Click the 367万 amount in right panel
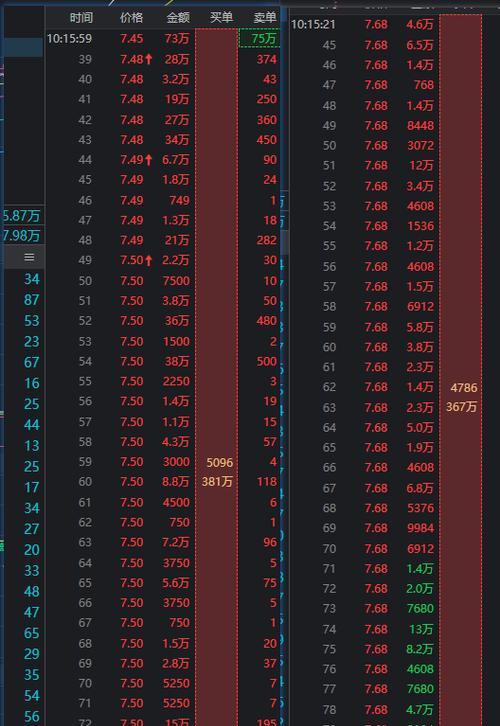Image resolution: width=500 pixels, height=726 pixels. pyautogui.click(x=462, y=407)
